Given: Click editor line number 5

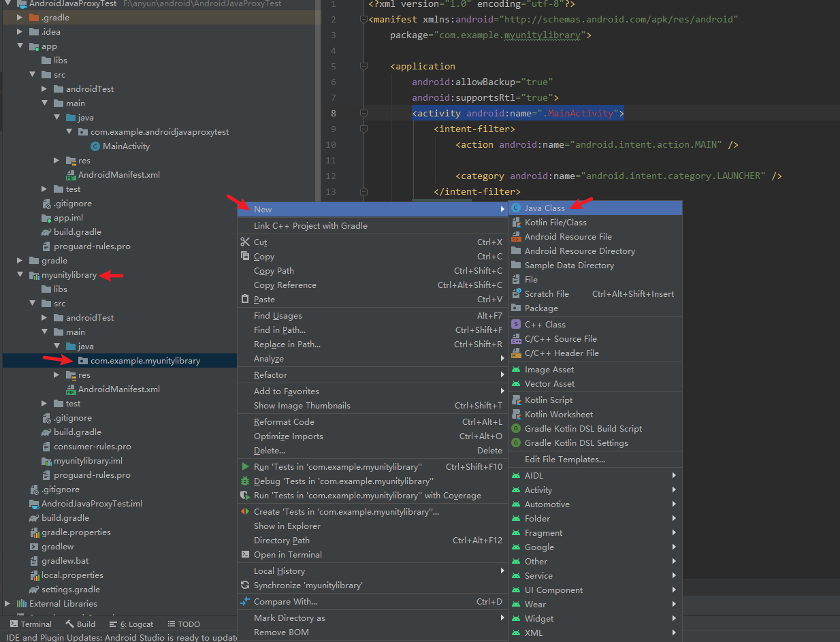Looking at the screenshot, I should pos(333,67).
